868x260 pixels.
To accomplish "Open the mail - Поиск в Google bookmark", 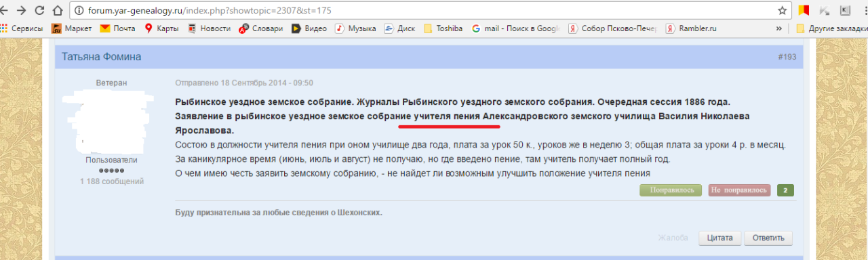I will (x=515, y=28).
